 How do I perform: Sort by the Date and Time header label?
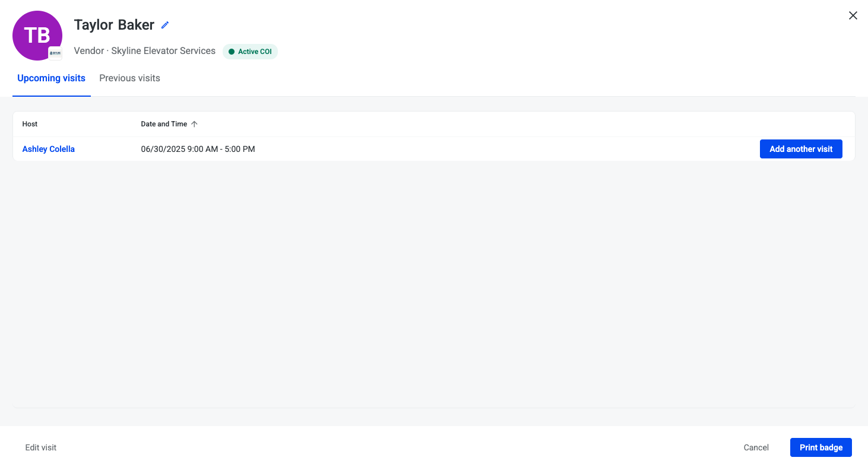(164, 124)
